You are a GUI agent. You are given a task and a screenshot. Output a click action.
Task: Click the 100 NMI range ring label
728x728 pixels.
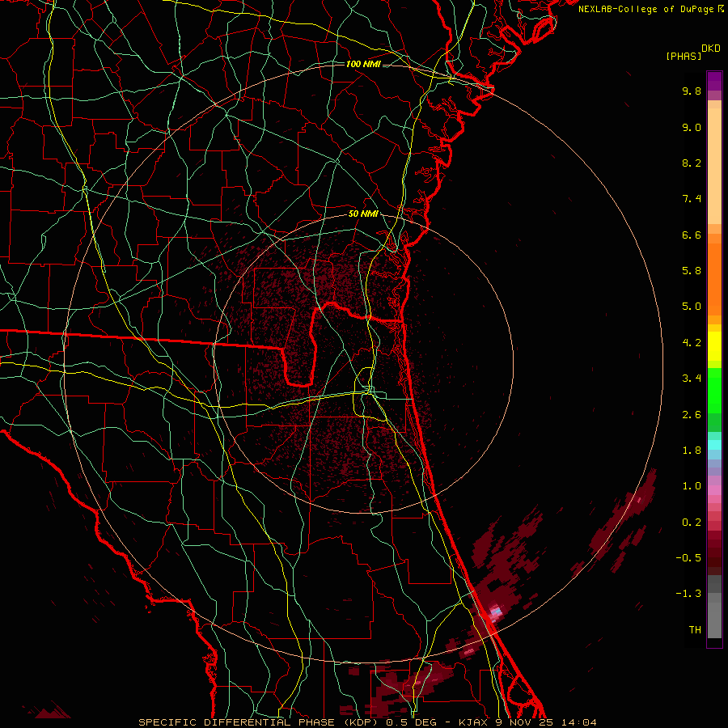point(363,64)
